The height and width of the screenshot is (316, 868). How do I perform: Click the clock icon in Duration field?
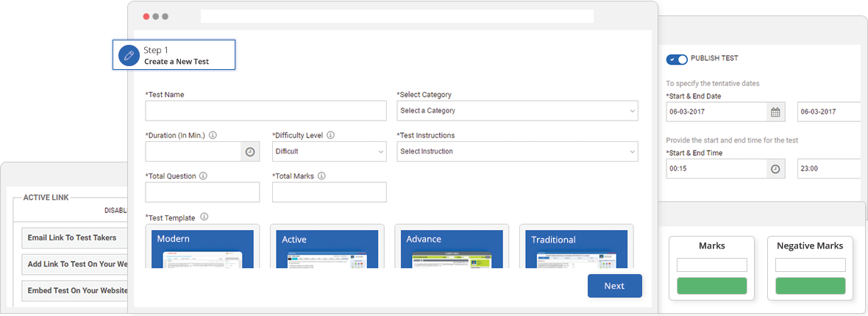[250, 151]
